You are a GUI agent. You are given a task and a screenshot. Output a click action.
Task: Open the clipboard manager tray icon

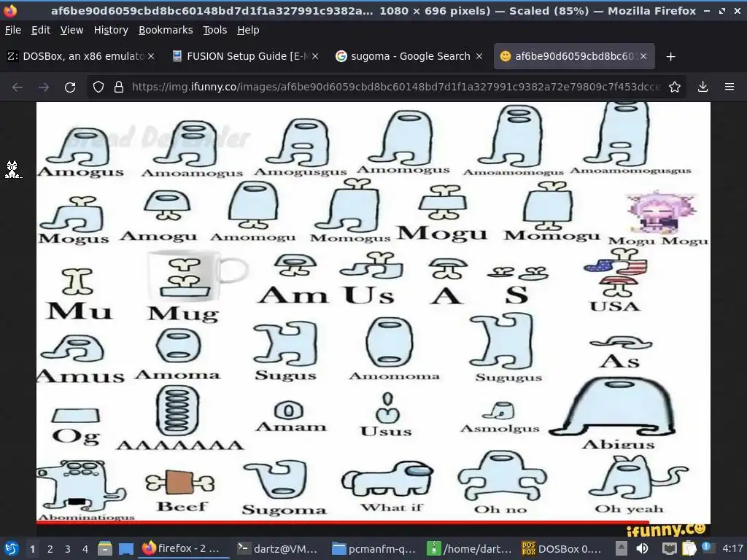pos(689,548)
